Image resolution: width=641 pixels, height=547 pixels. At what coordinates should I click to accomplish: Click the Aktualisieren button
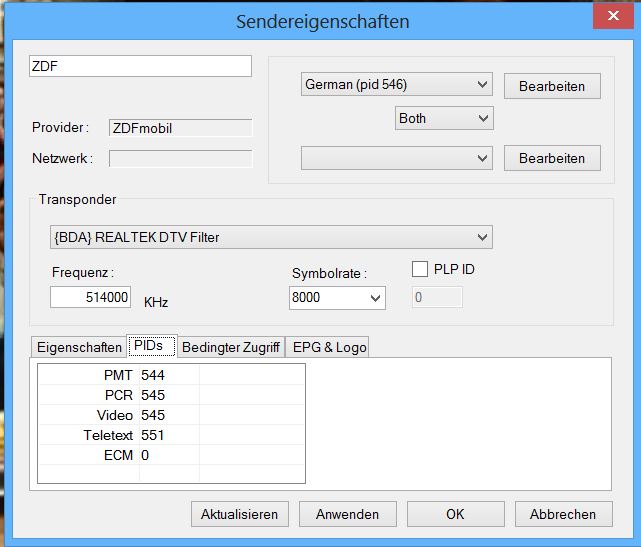pos(240,514)
